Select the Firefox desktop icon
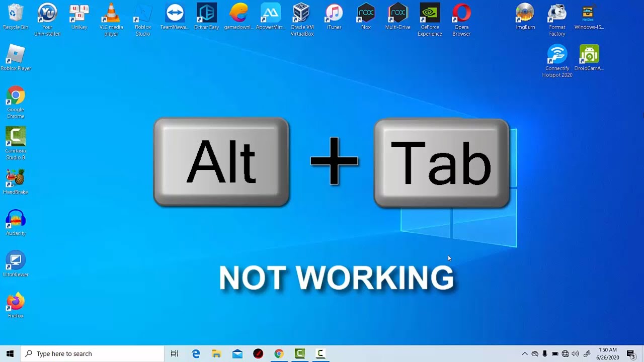The width and height of the screenshot is (644, 362). click(16, 303)
